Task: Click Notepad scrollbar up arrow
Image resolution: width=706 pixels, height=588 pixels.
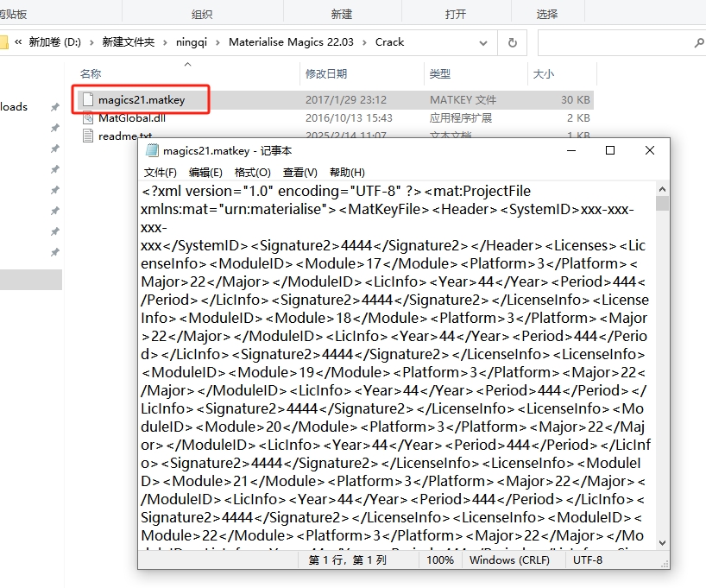Action: point(662,189)
